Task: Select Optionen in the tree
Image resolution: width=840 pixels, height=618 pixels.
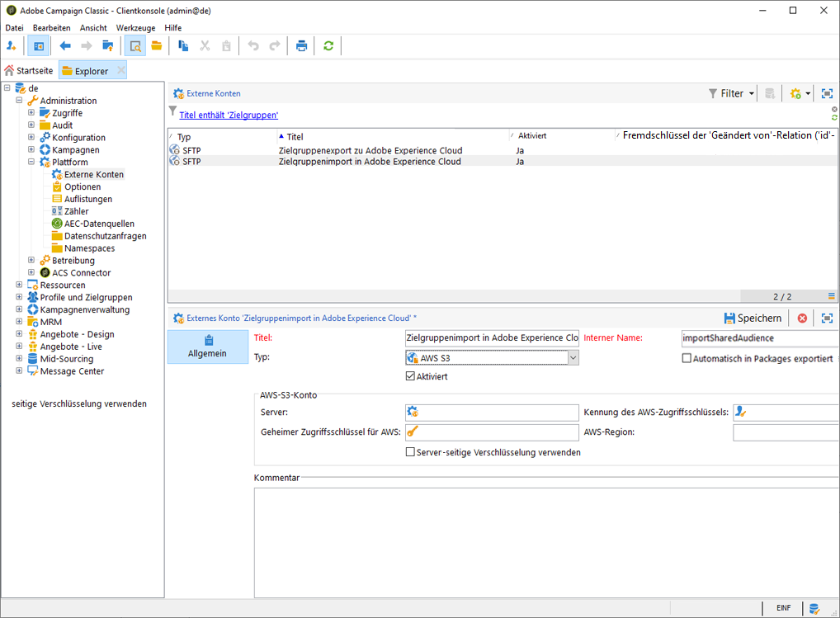Action: (x=83, y=186)
